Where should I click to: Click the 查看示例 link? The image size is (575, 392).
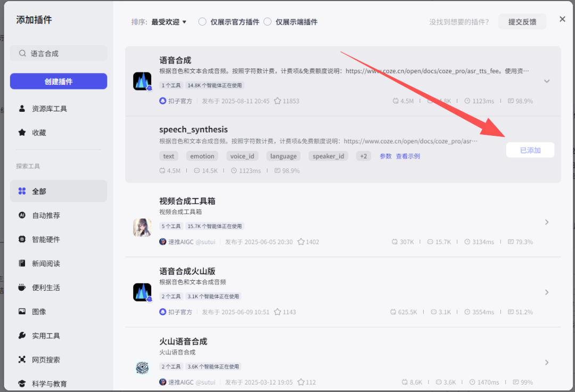click(x=408, y=156)
